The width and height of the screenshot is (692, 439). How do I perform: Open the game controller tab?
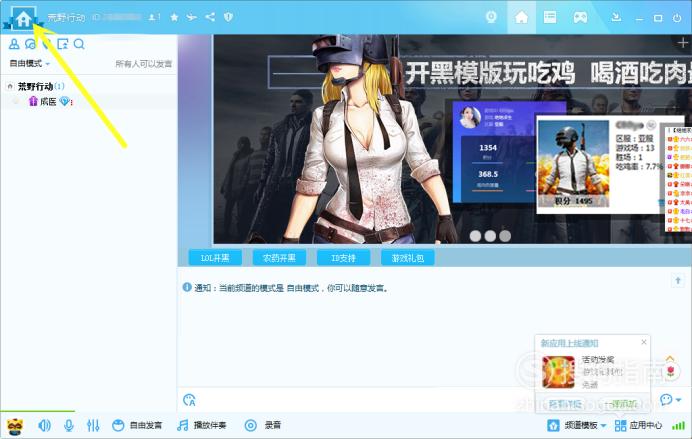(580, 18)
